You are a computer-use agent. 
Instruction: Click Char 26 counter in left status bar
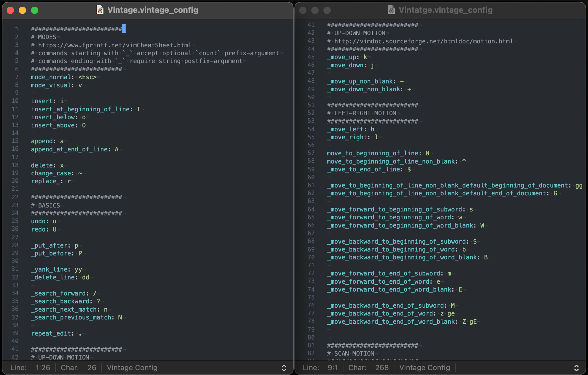point(78,368)
